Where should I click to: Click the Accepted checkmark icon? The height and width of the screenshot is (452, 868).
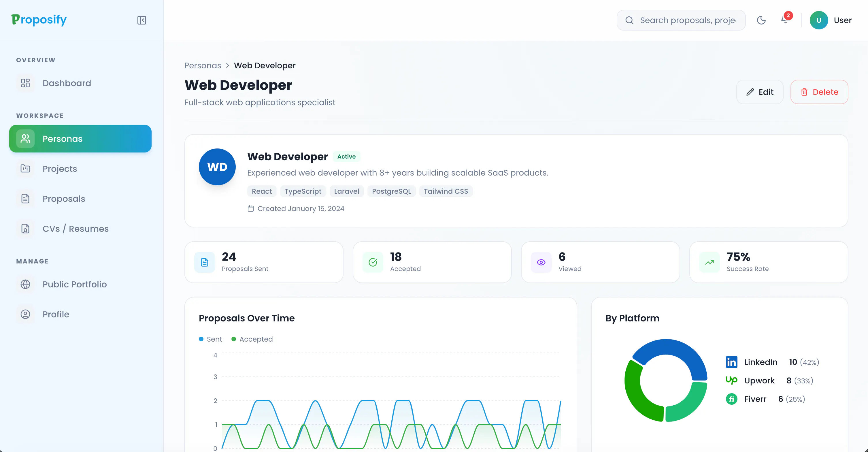[x=373, y=262]
